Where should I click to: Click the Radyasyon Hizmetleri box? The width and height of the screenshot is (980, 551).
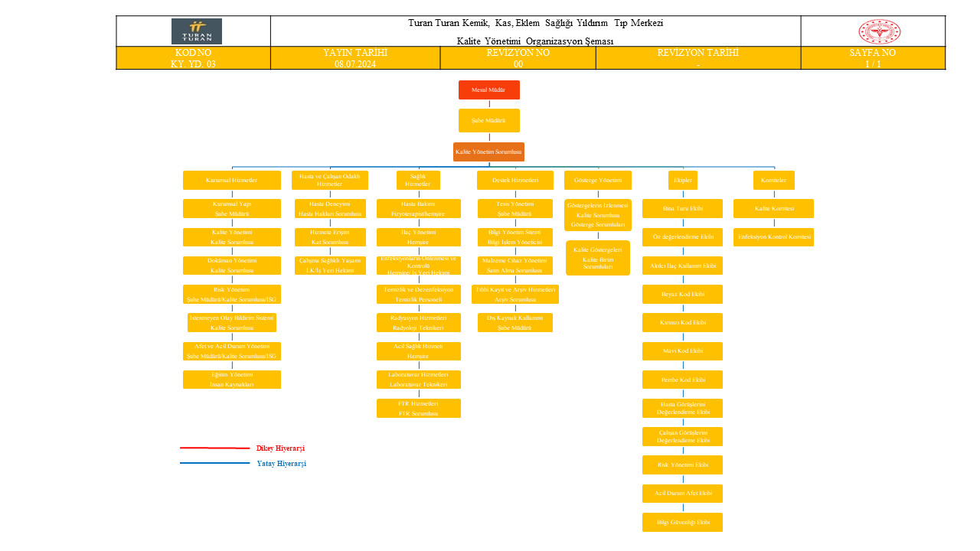point(418,322)
